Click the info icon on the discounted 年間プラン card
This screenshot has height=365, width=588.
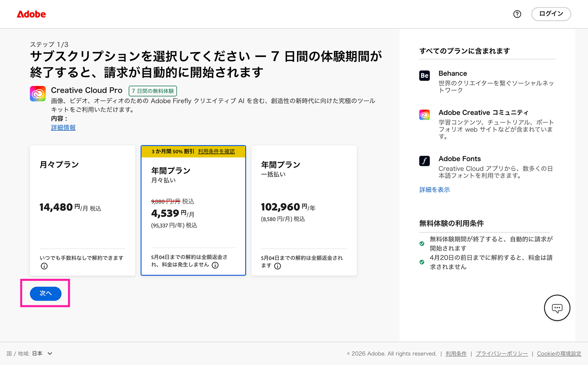(215, 265)
